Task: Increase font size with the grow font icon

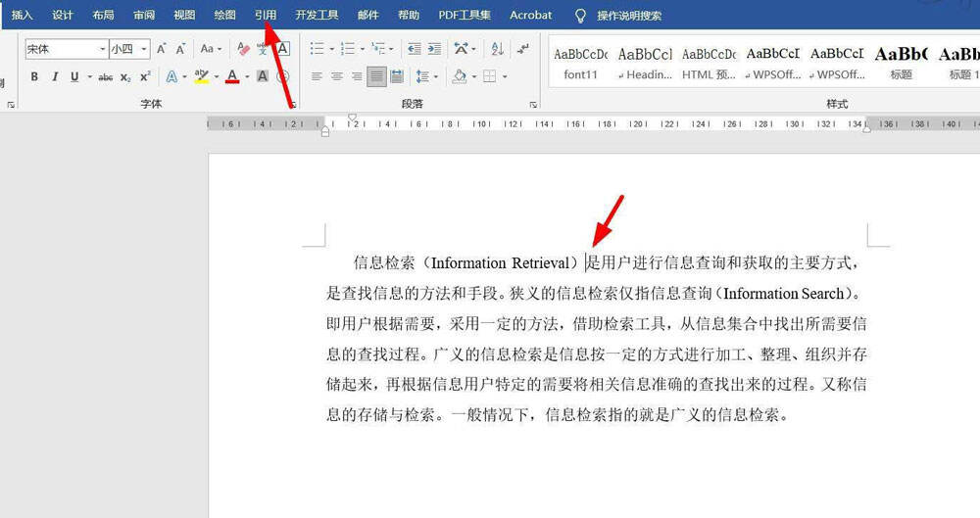Action: (x=162, y=49)
